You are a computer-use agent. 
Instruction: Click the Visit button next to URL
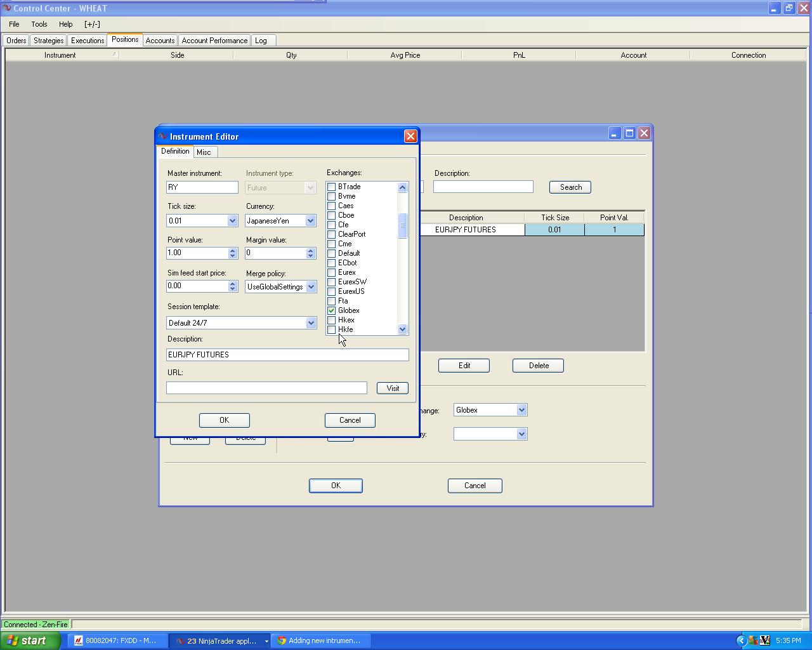[392, 388]
